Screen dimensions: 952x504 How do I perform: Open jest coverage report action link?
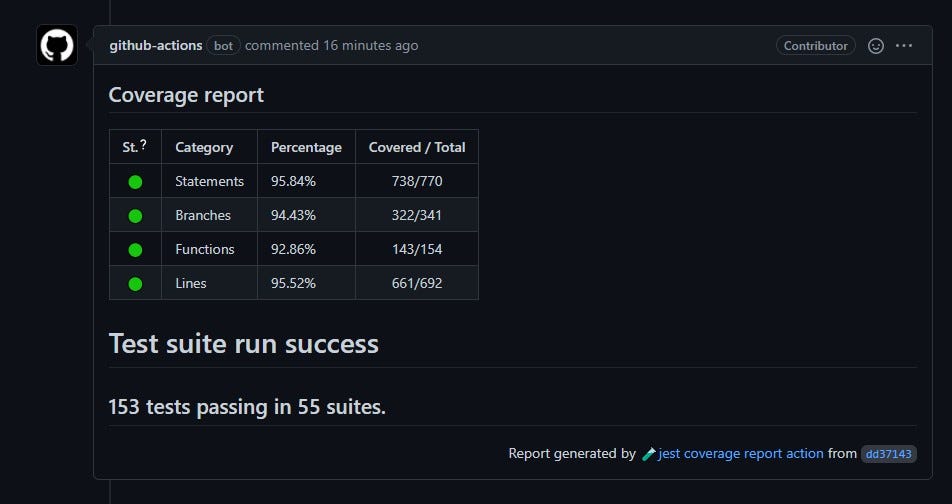pos(741,454)
